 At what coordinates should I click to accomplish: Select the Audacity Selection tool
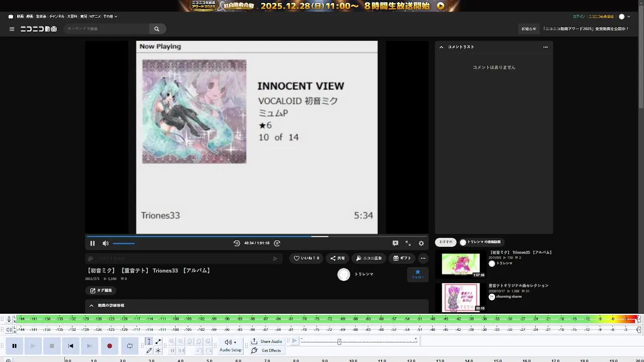click(149, 341)
